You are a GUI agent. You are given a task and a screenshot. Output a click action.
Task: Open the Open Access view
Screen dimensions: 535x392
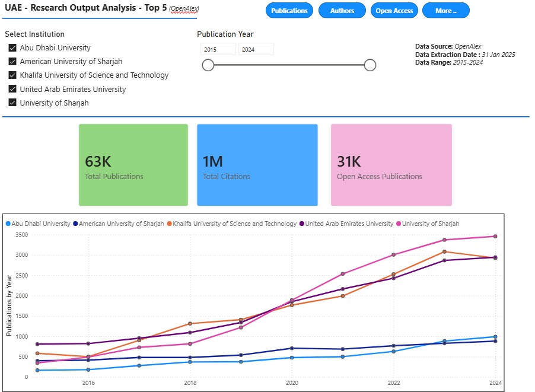click(x=394, y=11)
